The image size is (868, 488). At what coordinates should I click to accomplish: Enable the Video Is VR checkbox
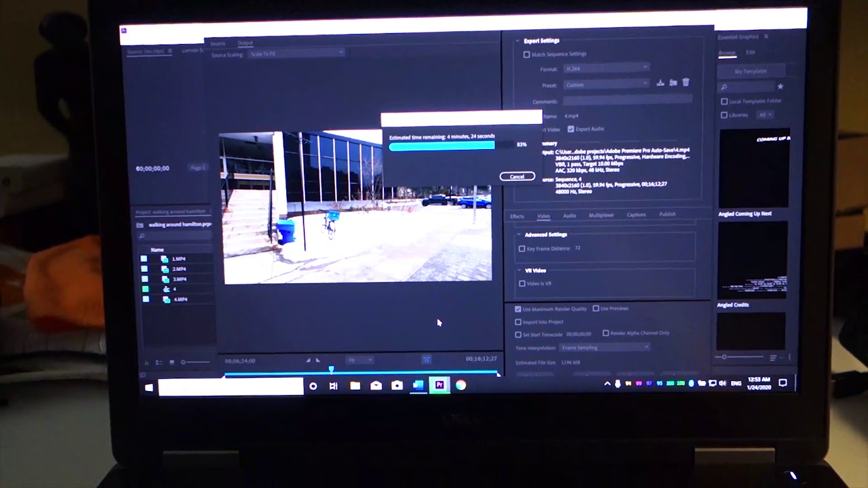(521, 283)
